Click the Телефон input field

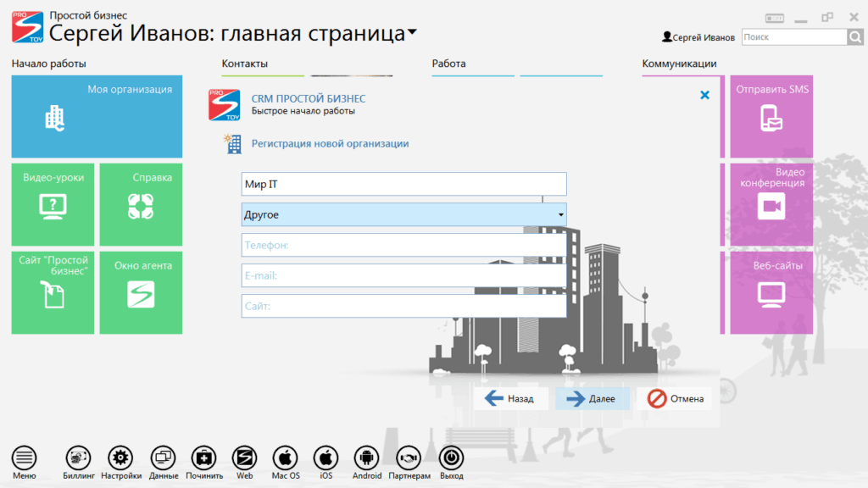(404, 245)
